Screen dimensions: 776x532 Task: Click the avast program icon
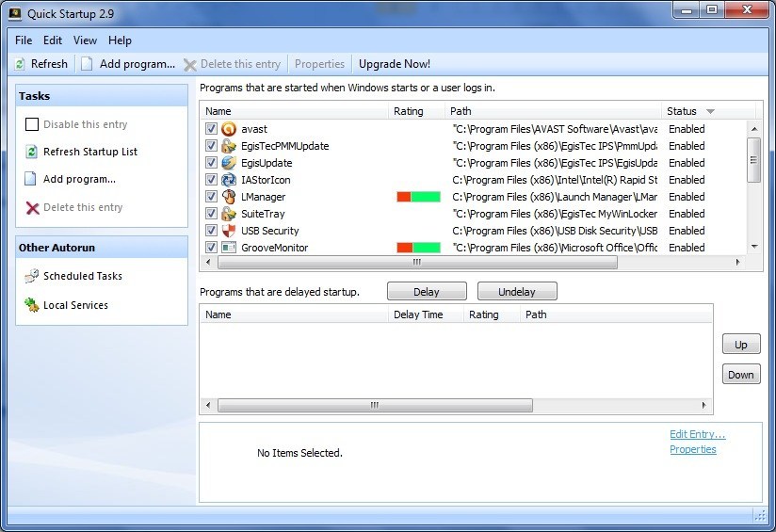coord(229,129)
